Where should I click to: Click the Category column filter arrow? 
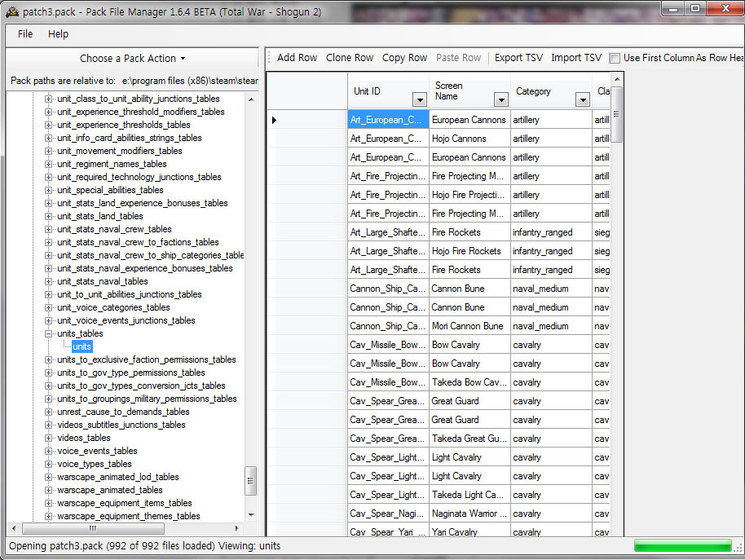583,99
